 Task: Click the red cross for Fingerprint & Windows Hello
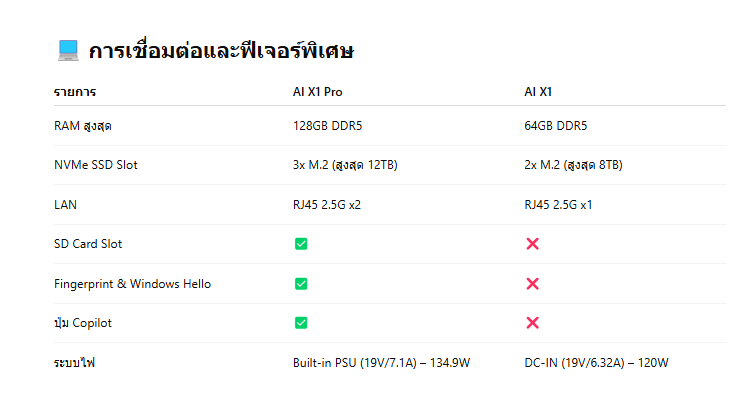(532, 284)
